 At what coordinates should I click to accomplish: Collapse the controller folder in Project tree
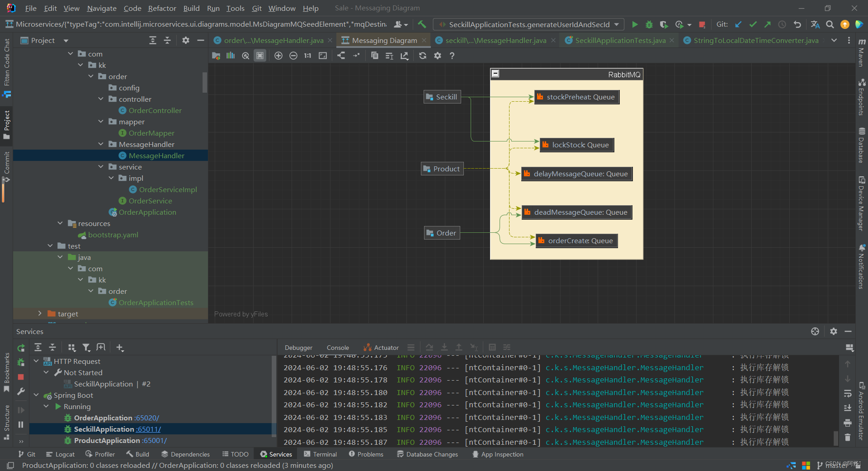[100, 99]
